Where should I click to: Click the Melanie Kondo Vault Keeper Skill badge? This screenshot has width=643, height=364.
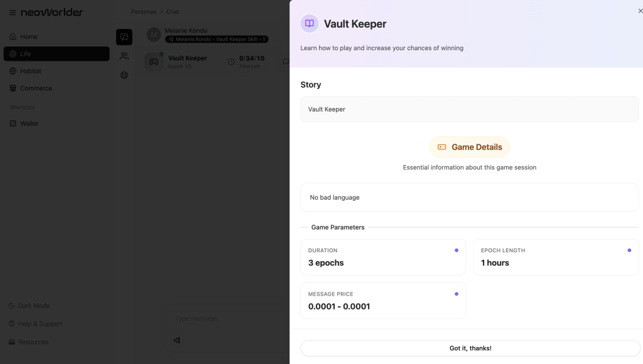tap(217, 39)
